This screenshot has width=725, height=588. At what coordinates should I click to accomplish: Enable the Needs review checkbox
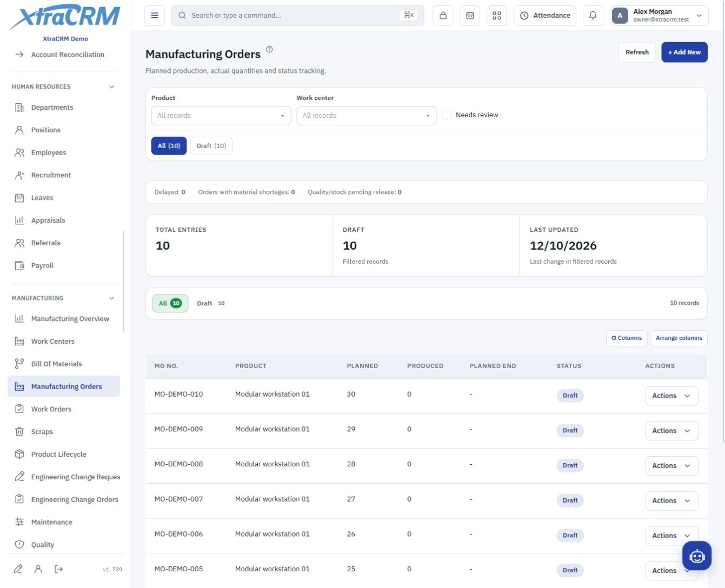[x=447, y=115]
